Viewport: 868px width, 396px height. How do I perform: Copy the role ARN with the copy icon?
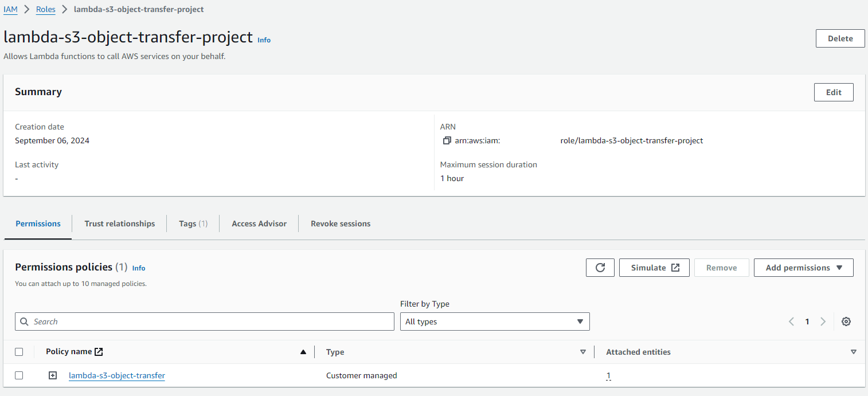click(447, 140)
